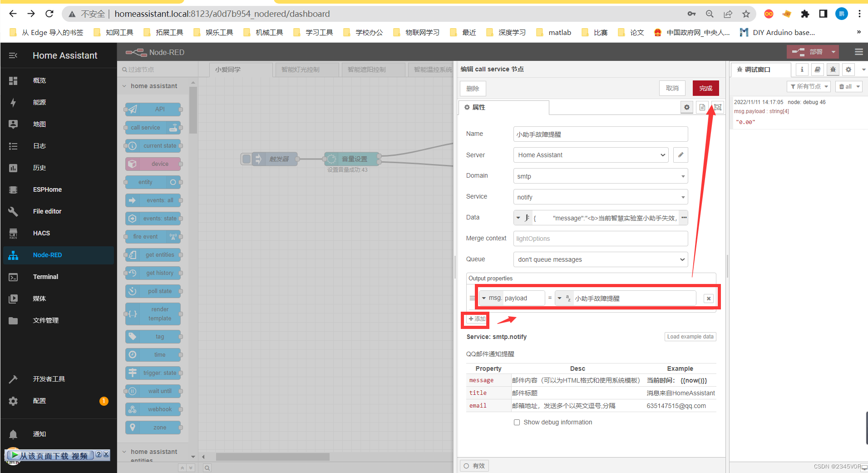Screen dimensions: 868x473
Task: Click the palette vertical scrollbar
Action: click(x=193, y=110)
